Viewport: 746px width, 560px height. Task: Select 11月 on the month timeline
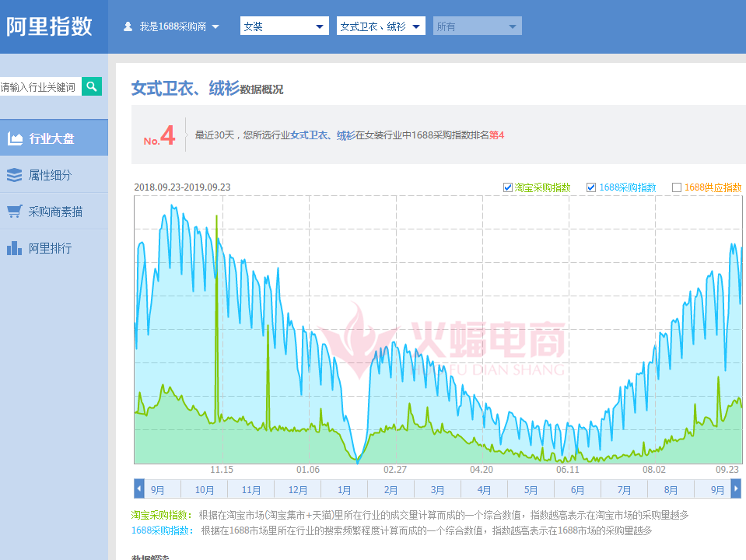[250, 489]
